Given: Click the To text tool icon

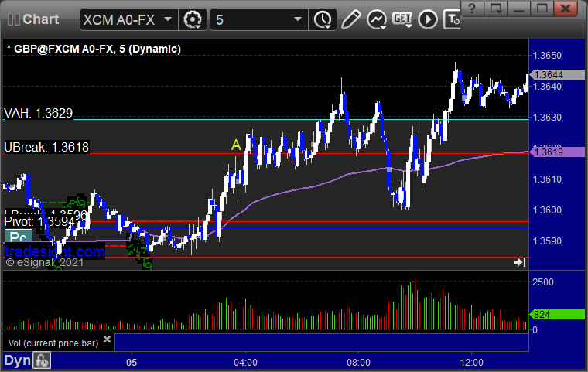Looking at the screenshot, I should click(x=452, y=19).
